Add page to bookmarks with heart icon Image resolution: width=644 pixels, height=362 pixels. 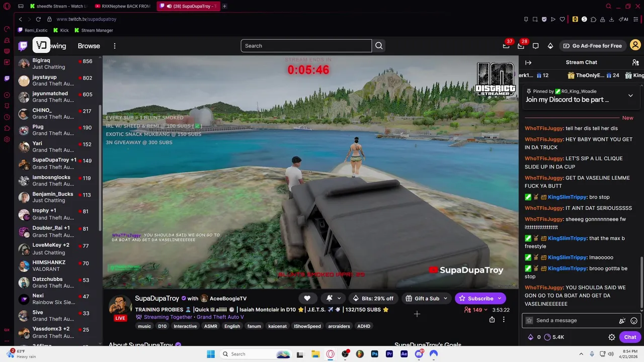[562, 19]
